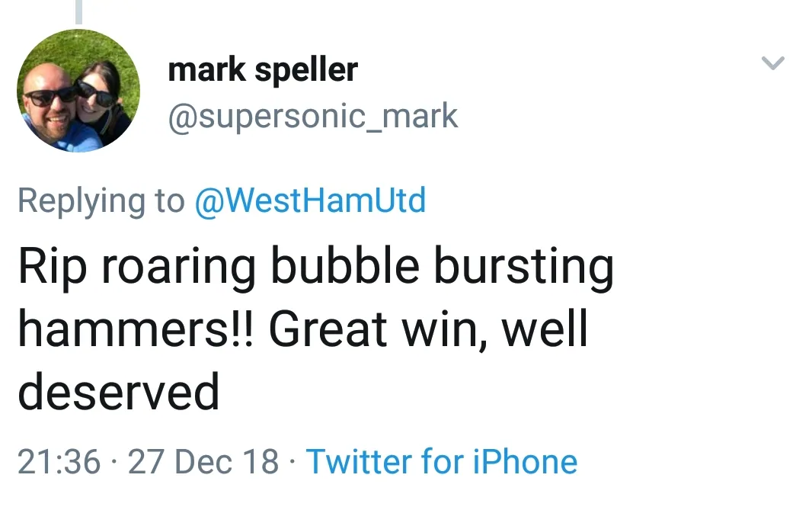Click the word 'hammers!!' in the tweet
The width and height of the screenshot is (812, 510).
point(135,329)
